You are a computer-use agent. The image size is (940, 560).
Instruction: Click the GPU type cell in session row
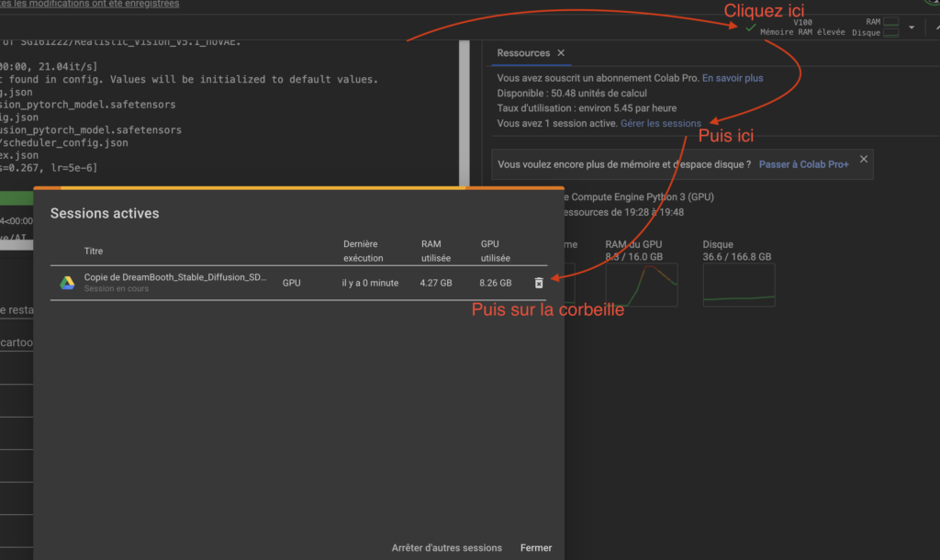(291, 283)
